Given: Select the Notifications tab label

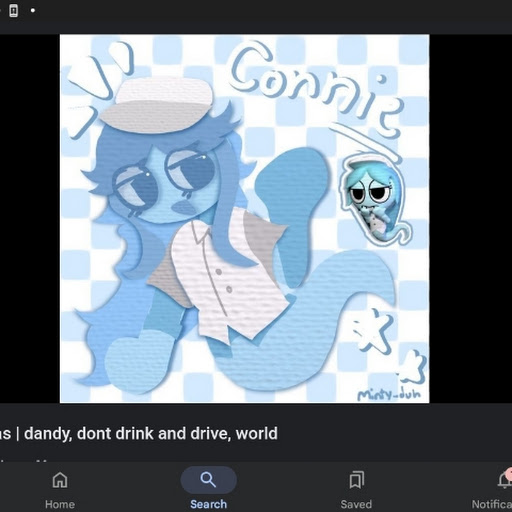Looking at the screenshot, I should (x=492, y=504).
